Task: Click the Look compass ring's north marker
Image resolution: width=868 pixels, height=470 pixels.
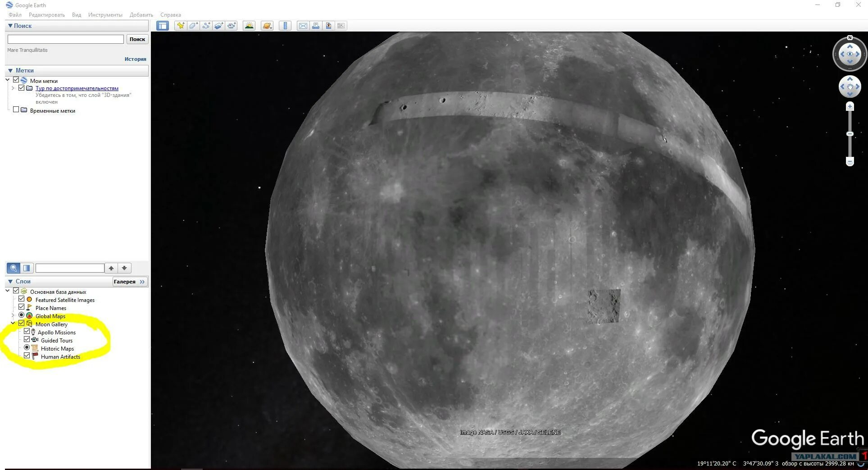Action: [850, 38]
